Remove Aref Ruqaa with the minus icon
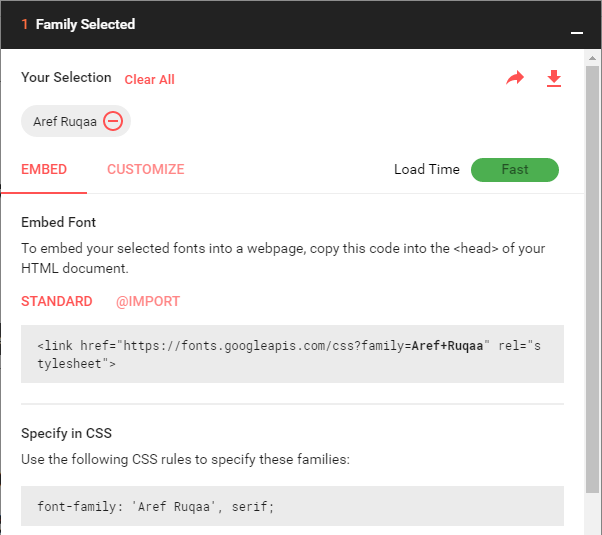 (113, 122)
